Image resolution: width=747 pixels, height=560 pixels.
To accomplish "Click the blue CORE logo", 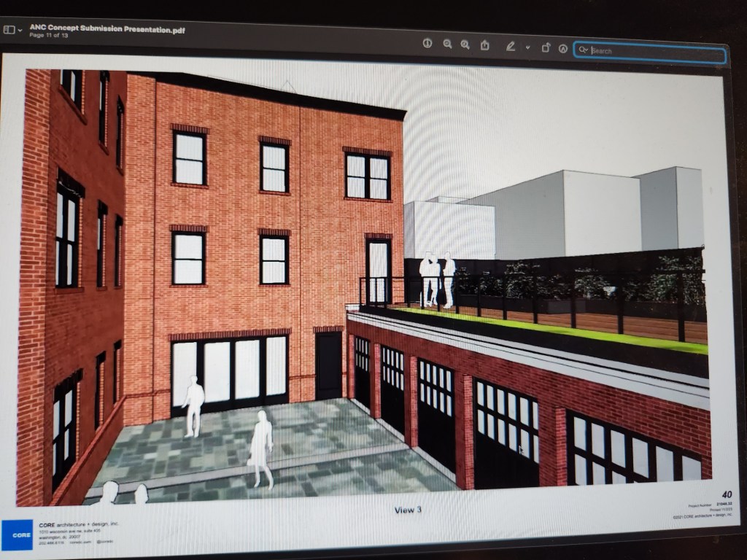I will click(17, 534).
